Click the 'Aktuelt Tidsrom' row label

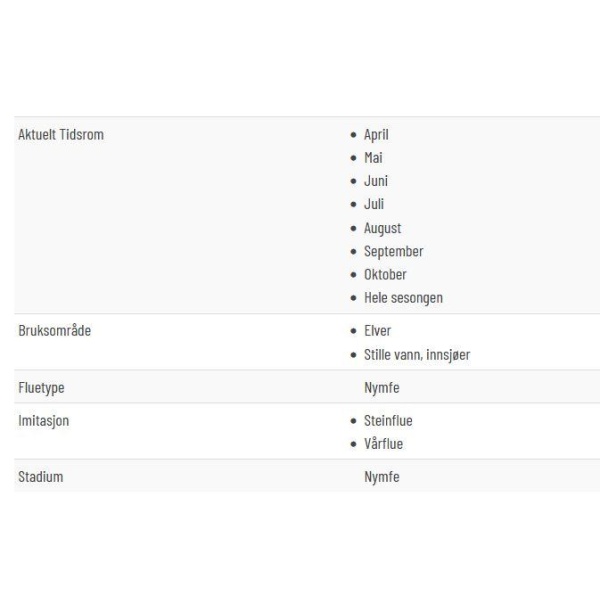(x=61, y=135)
